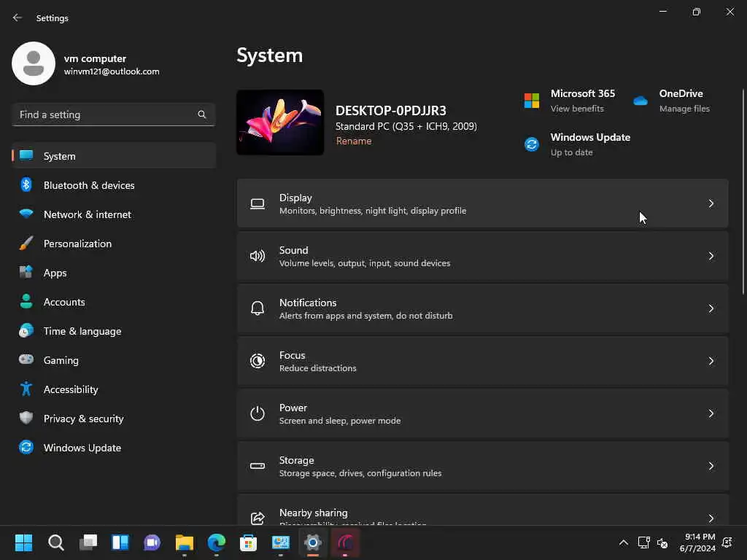The image size is (747, 560).
Task: Expand Sound settings chevron
Action: tap(711, 256)
